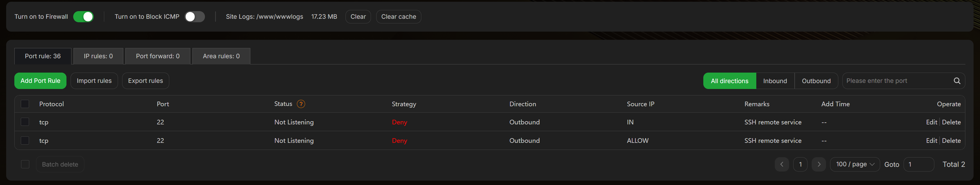Click the Goto page number field
This screenshot has width=980, height=185.
tap(919, 165)
